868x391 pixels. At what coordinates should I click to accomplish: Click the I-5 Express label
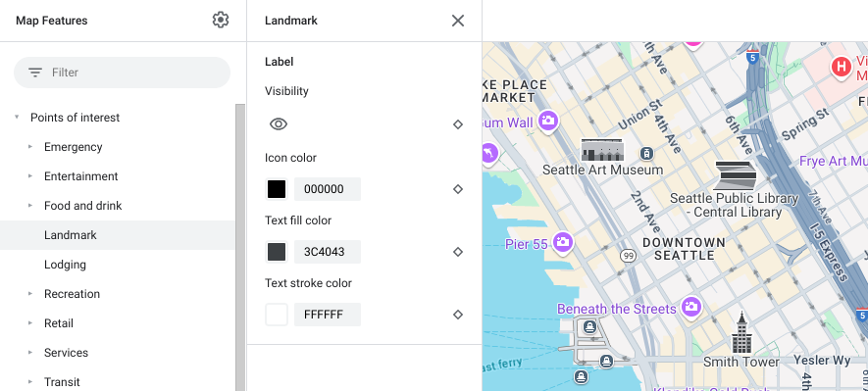click(x=828, y=252)
